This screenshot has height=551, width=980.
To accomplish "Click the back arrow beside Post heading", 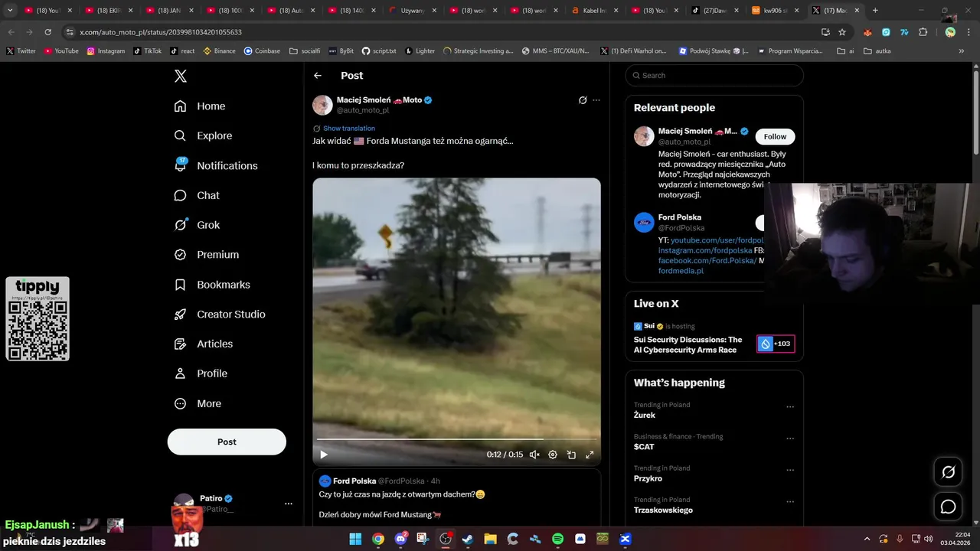I will 318,76.
